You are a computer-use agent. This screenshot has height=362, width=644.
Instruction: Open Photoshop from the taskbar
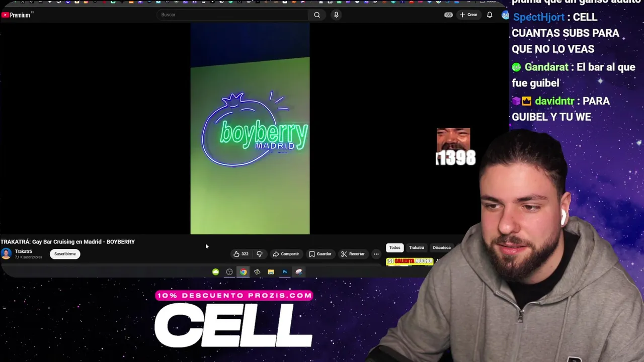pos(285,272)
